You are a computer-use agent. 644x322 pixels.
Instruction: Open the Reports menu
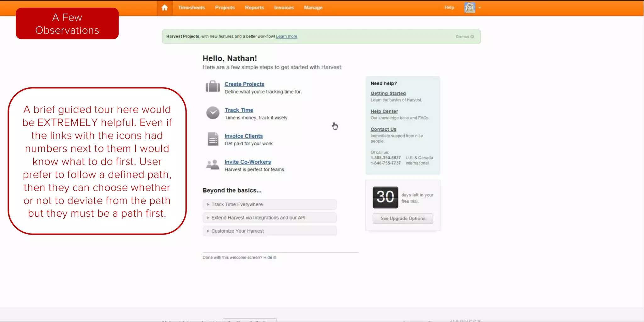pos(254,8)
